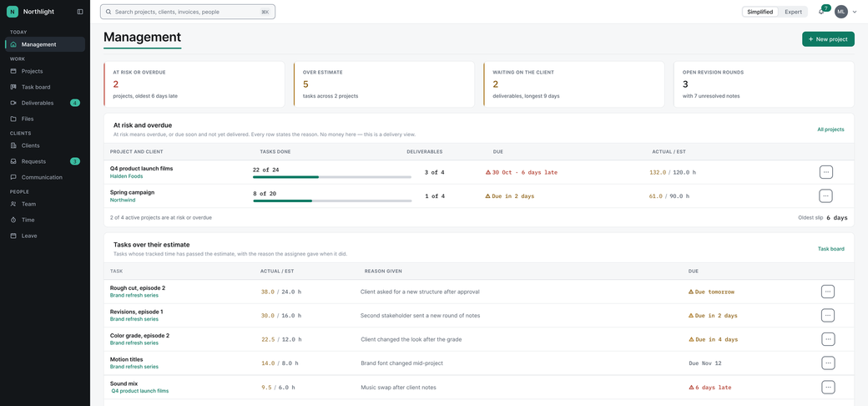Screen dimensions: 868x406
Task: Click the 132.0 / 120.0 h value
Action: click(673, 172)
